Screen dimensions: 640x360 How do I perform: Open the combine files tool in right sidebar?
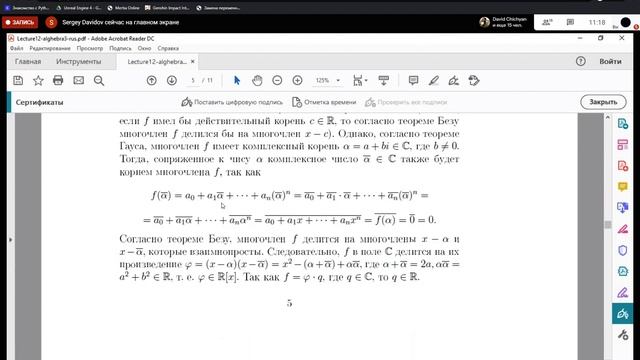click(622, 208)
